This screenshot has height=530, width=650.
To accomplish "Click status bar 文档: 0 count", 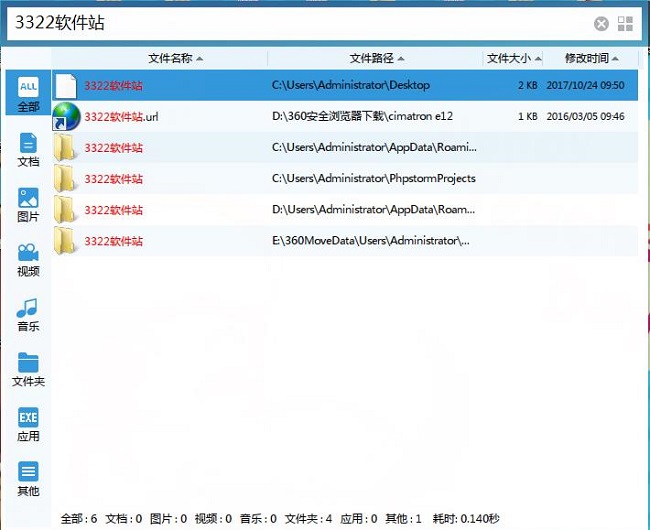I will point(124,519).
